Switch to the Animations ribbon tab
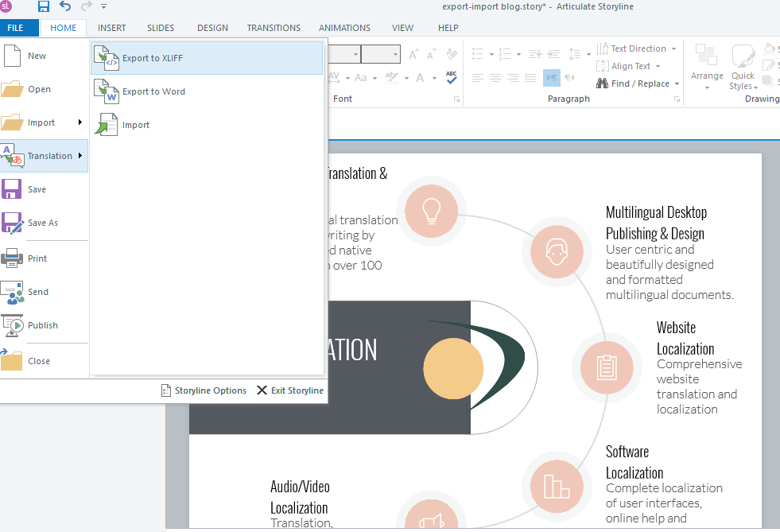This screenshot has width=780, height=532. tap(343, 28)
